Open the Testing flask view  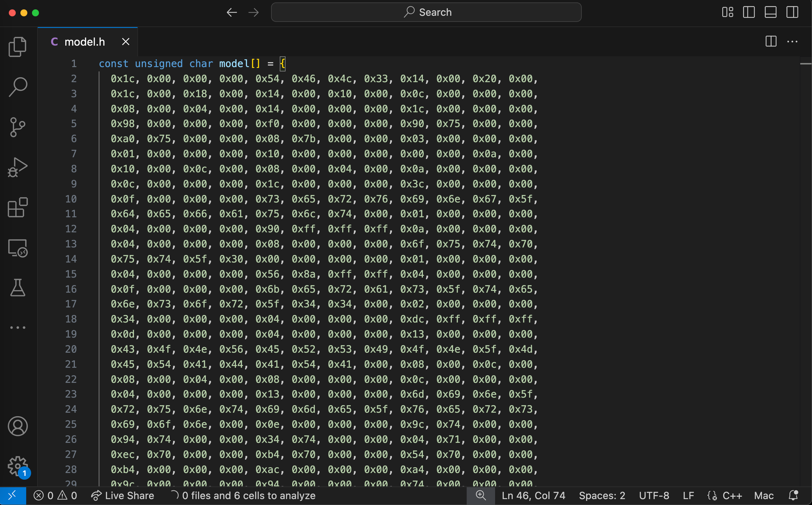point(17,288)
